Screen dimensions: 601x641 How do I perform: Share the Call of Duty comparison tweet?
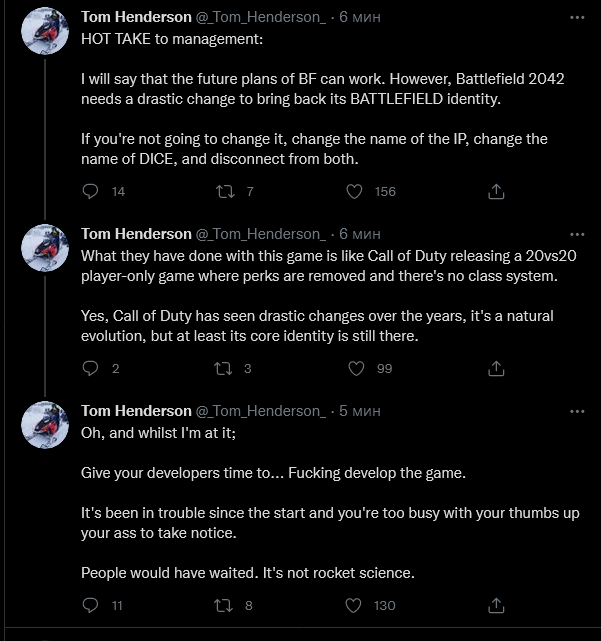[494, 368]
